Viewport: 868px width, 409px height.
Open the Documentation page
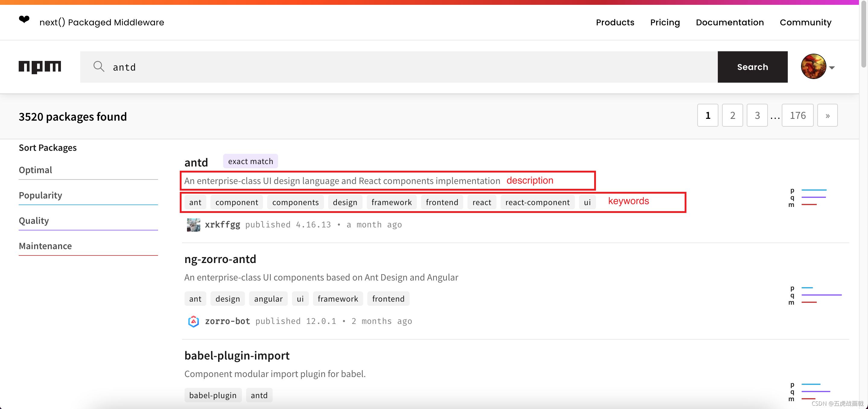pos(730,22)
